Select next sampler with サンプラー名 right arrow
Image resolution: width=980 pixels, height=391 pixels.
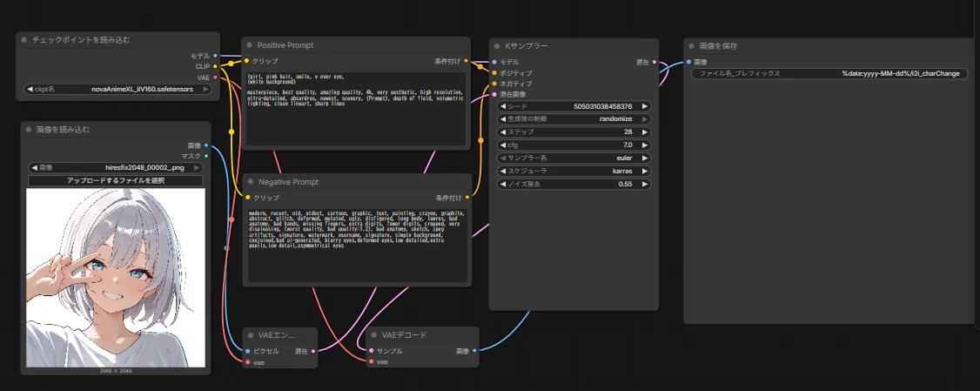(645, 158)
